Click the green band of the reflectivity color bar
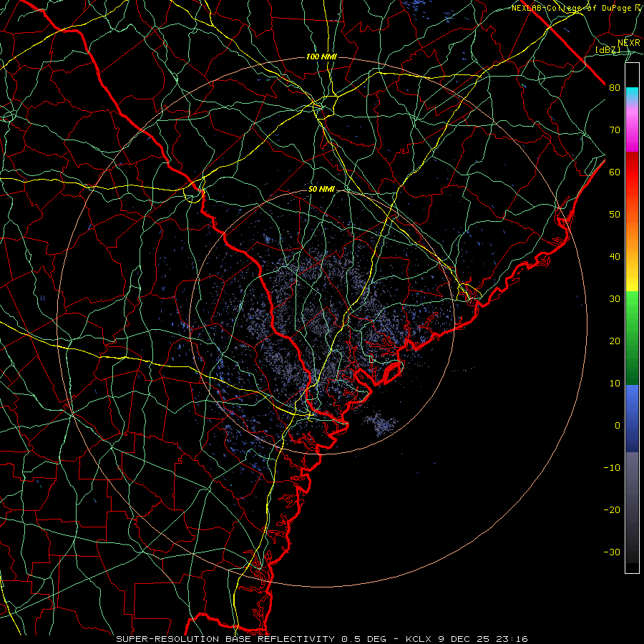Screen dimensions: 644x644 (632, 338)
